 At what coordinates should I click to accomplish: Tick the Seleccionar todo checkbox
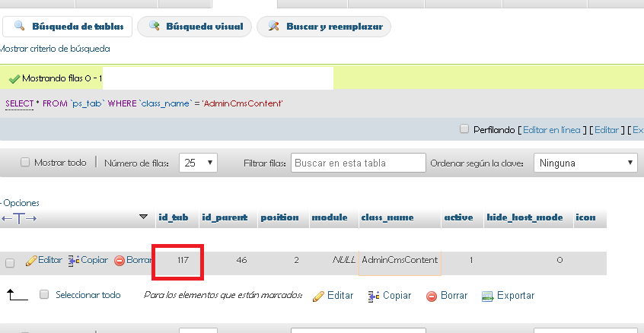(44, 295)
